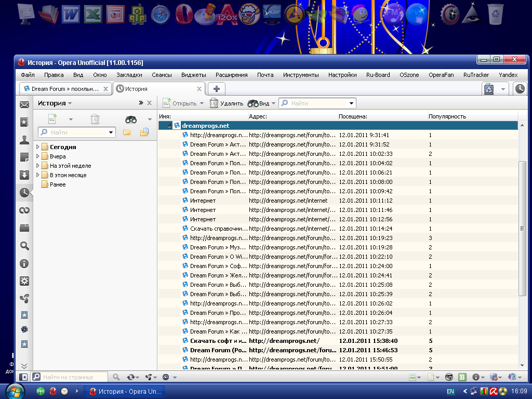Image resolution: width=532 pixels, height=399 pixels.
Task: Add a new tab with plus button
Action: [217, 89]
